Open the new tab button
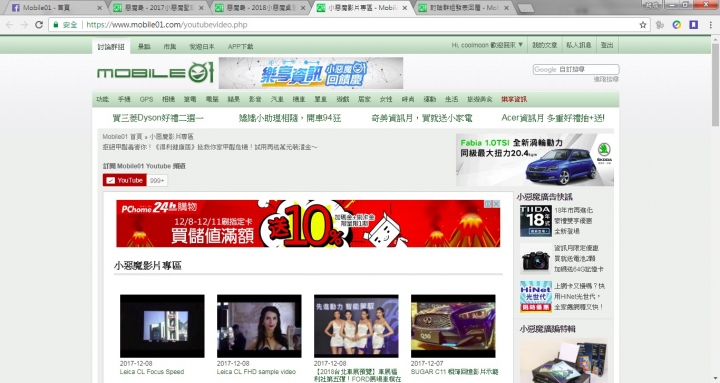Viewport: 720px width, 383px height. (525, 8)
